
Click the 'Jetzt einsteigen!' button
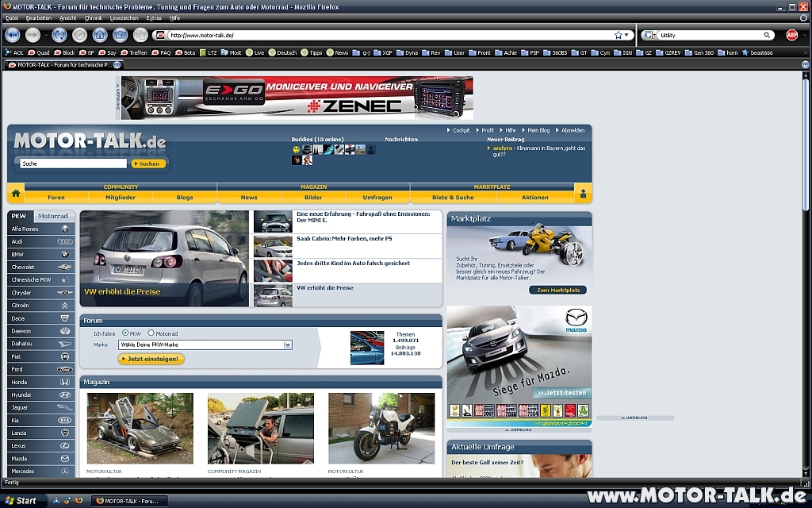point(151,359)
